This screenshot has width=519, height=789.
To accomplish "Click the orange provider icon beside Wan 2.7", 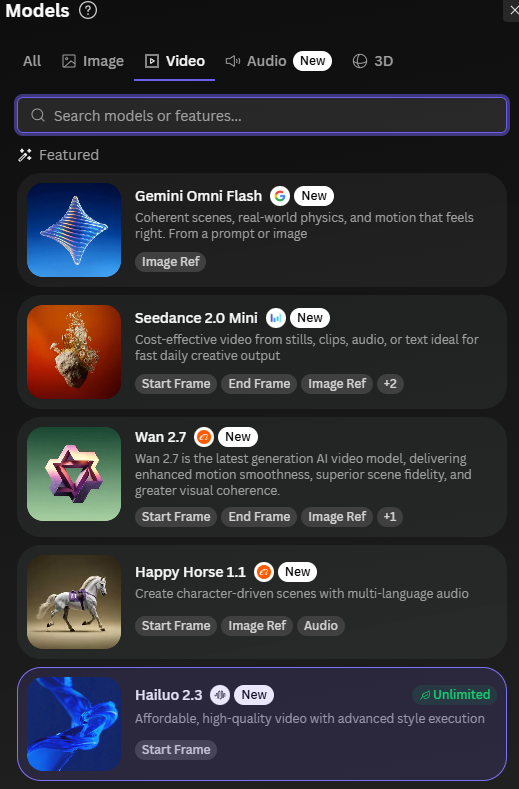I will (204, 437).
